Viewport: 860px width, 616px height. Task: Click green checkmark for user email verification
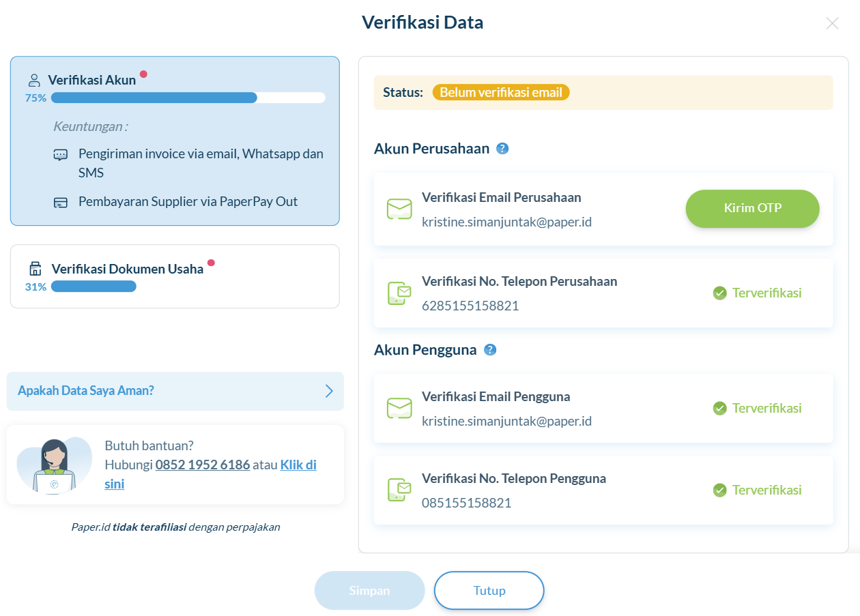pyautogui.click(x=719, y=409)
